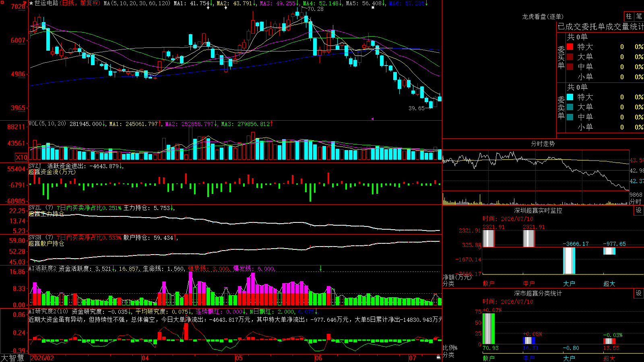The width and height of the screenshot is (644, 362).
Task: Click the 分时走势 panel title
Action: (543, 144)
